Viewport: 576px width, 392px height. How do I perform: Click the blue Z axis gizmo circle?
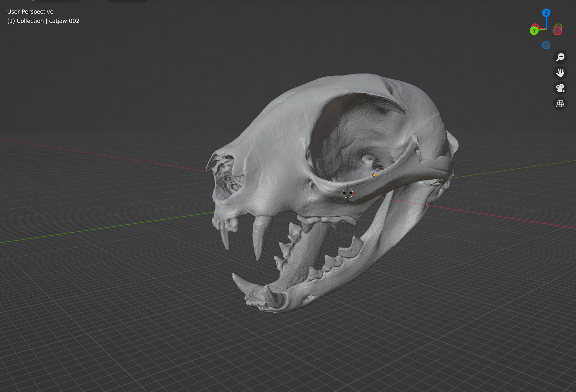point(546,13)
